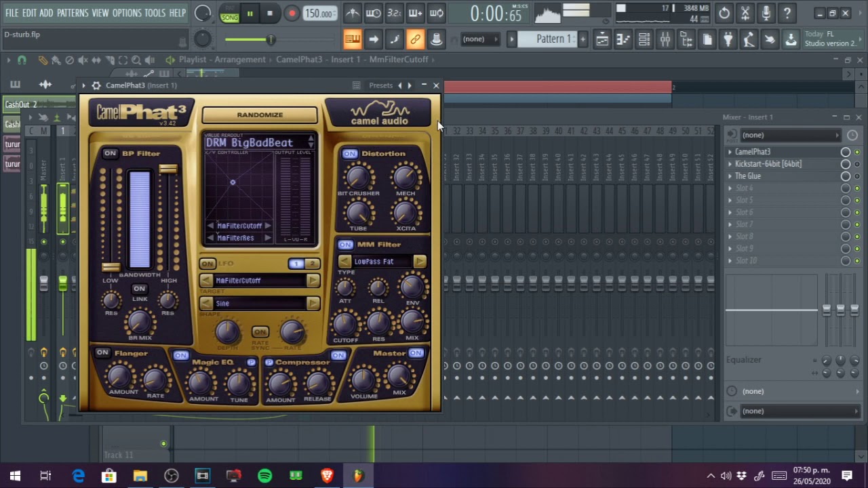Toggle Magic EQ ON switch
This screenshot has width=868, height=488.
pyautogui.click(x=180, y=355)
